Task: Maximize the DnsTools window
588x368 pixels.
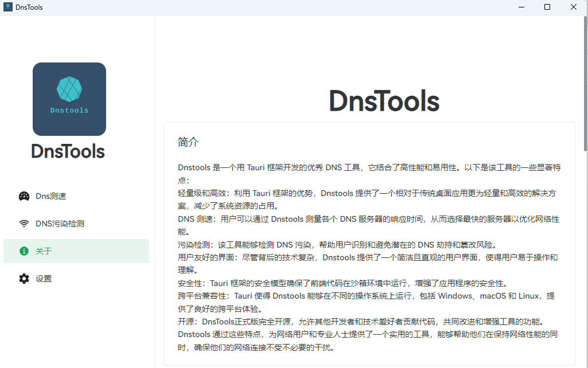Action: click(x=547, y=7)
